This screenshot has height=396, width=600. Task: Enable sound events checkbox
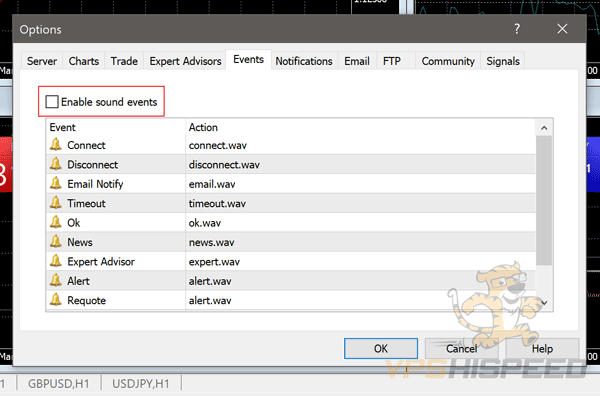(52, 102)
